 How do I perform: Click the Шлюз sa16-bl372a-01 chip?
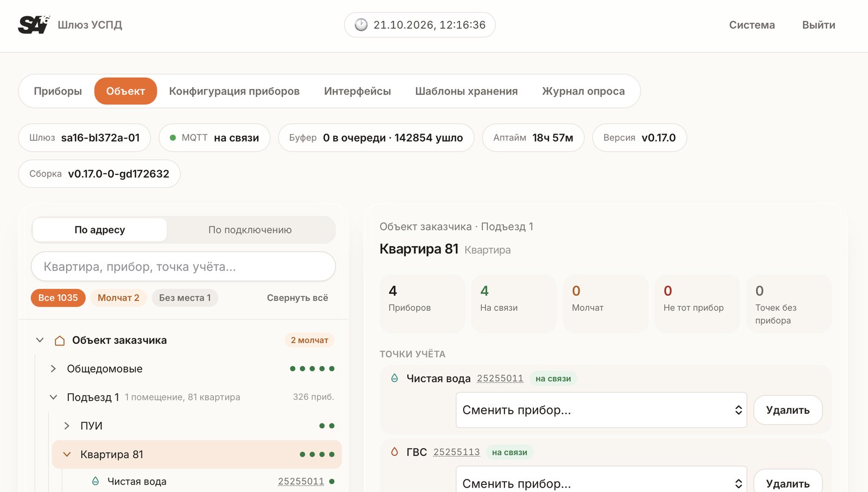pos(85,138)
